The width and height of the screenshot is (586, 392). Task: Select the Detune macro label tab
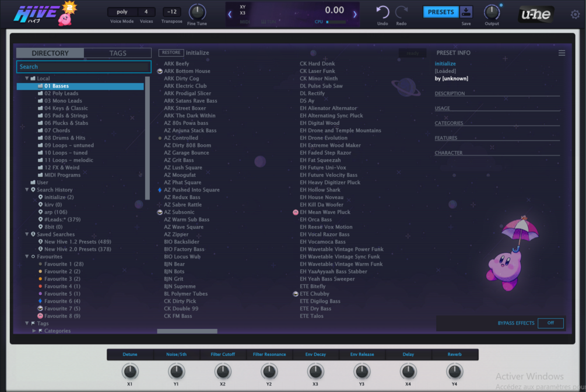130,355
